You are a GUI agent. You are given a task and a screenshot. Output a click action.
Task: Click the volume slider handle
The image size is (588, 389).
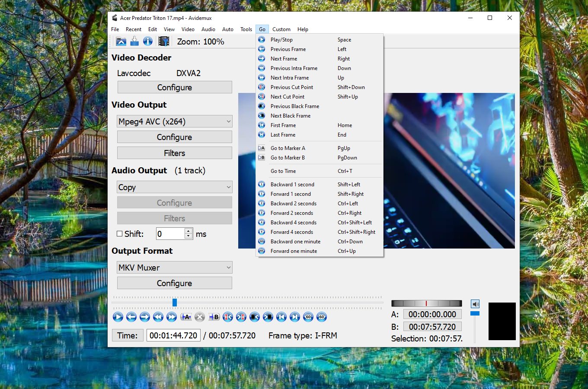[x=475, y=313]
